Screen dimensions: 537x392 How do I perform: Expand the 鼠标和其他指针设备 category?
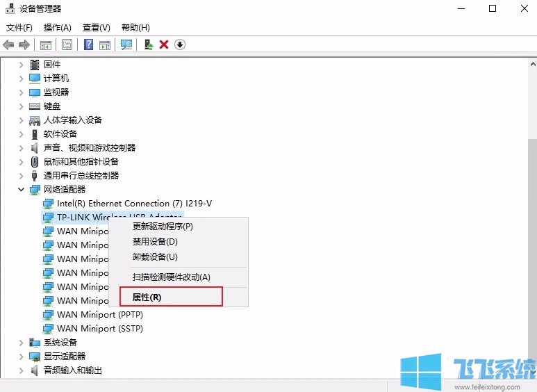coord(22,162)
